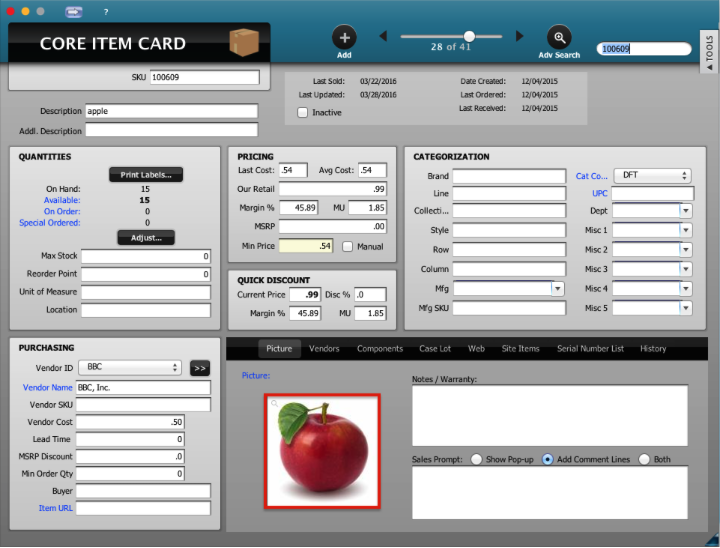Open the question mark help icon
720x548 pixels.
(x=106, y=12)
